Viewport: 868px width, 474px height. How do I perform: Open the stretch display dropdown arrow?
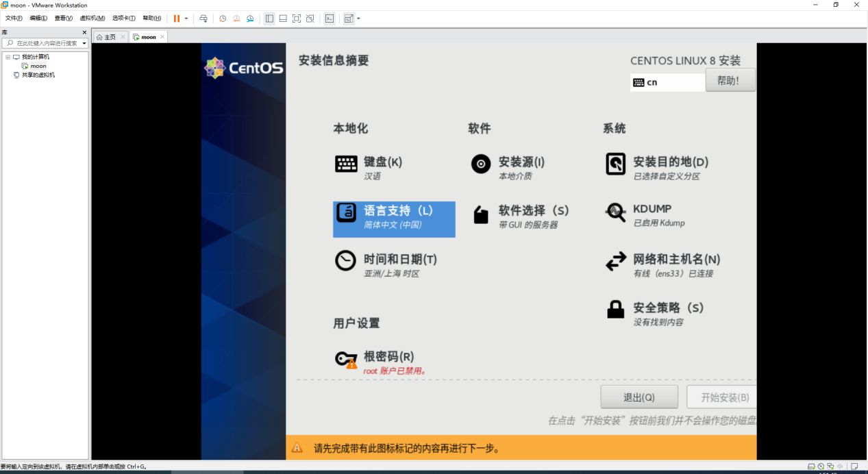358,18
